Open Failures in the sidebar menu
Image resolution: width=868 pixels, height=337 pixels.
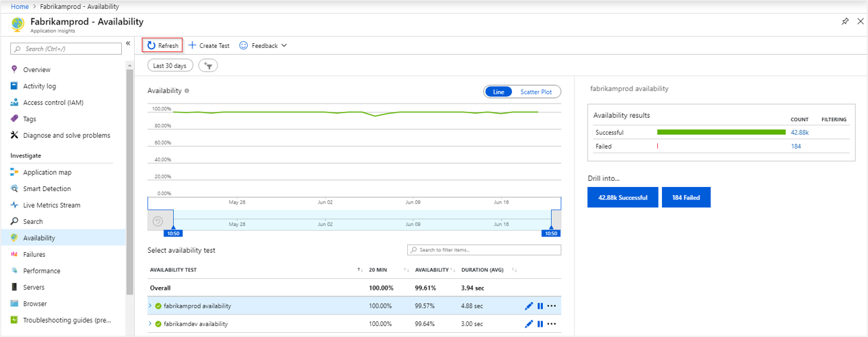[x=34, y=255]
